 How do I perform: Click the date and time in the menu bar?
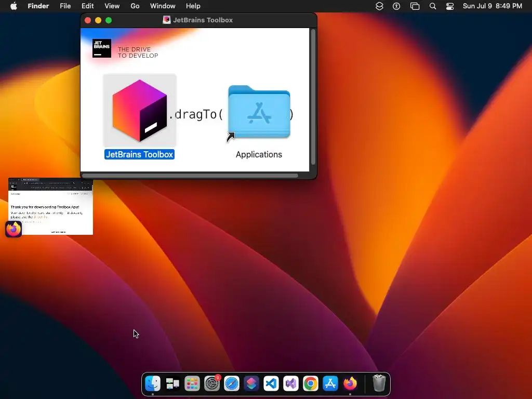coord(493,6)
